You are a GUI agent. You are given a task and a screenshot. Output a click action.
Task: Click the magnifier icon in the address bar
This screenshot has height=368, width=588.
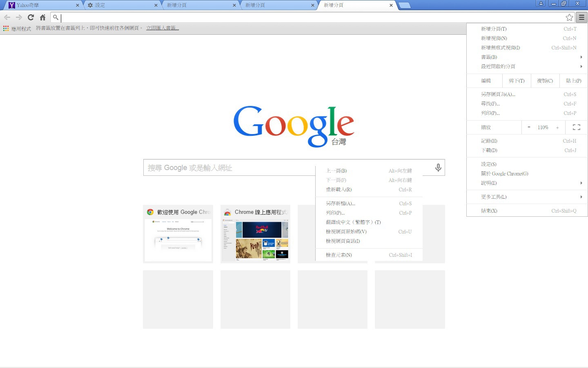click(x=56, y=17)
